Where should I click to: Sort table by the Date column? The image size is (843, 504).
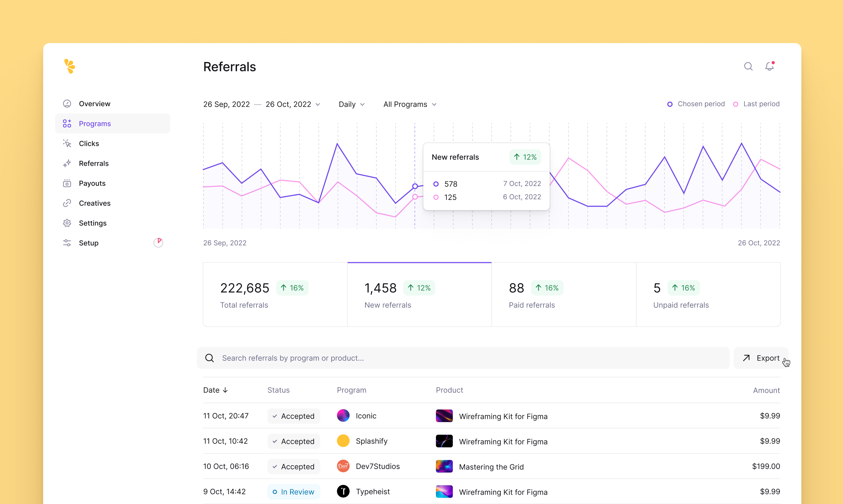tap(215, 390)
